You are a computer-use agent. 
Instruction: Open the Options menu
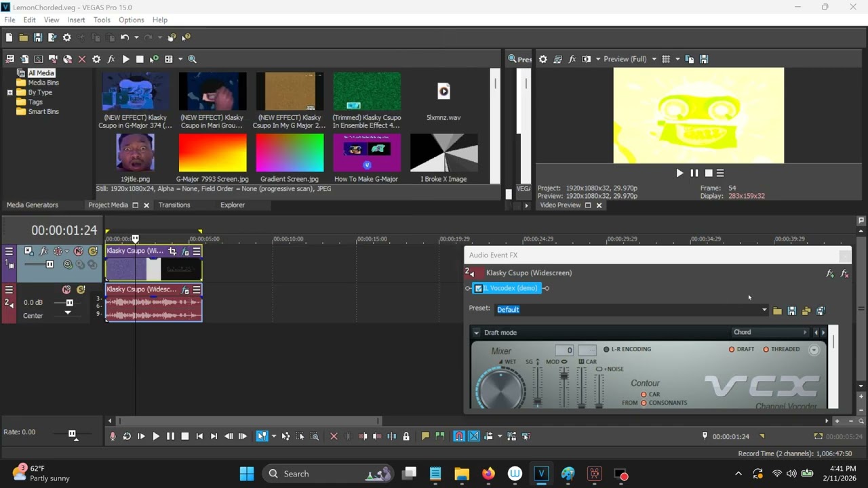(131, 20)
